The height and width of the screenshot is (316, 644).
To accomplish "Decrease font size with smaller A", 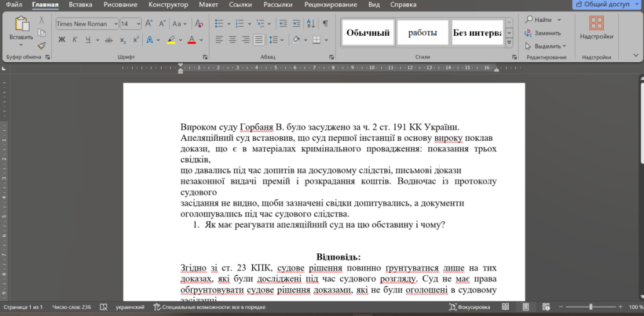I will (163, 23).
